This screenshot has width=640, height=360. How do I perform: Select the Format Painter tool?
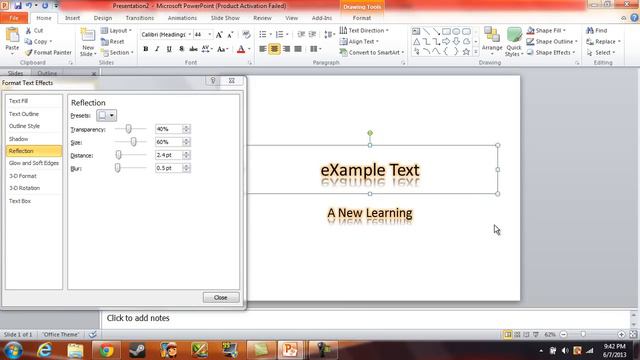[48, 53]
